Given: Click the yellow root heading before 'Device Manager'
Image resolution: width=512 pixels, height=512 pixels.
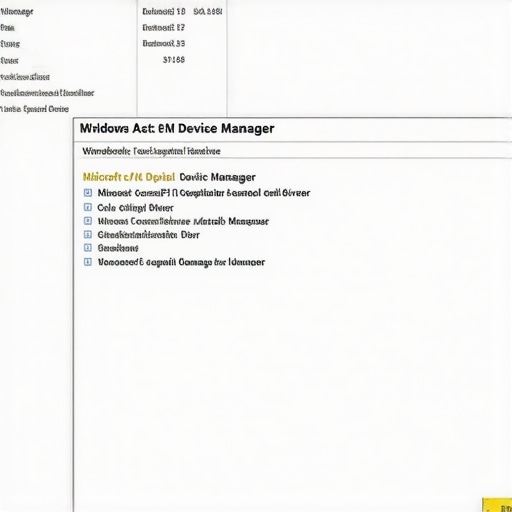Looking at the screenshot, I should coord(129,177).
